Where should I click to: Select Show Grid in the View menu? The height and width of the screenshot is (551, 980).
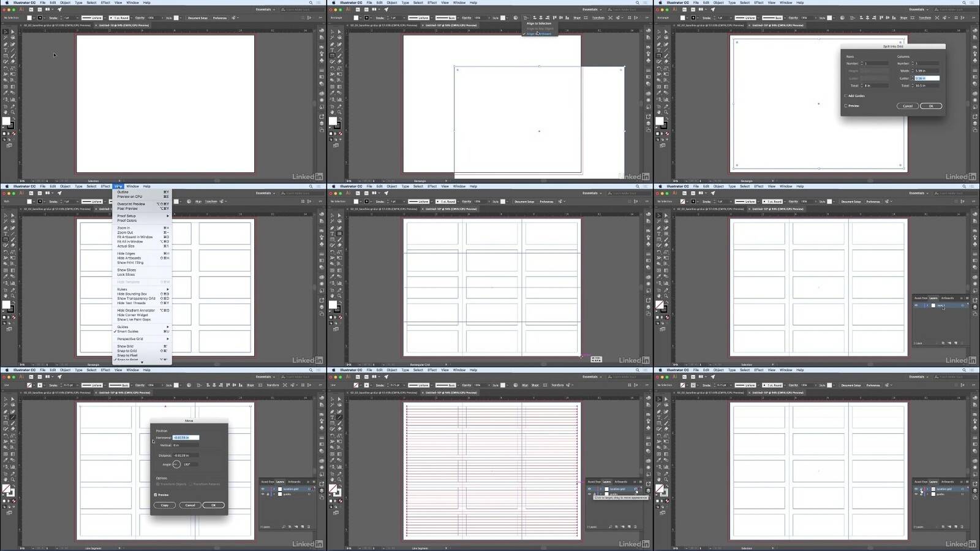click(x=125, y=346)
